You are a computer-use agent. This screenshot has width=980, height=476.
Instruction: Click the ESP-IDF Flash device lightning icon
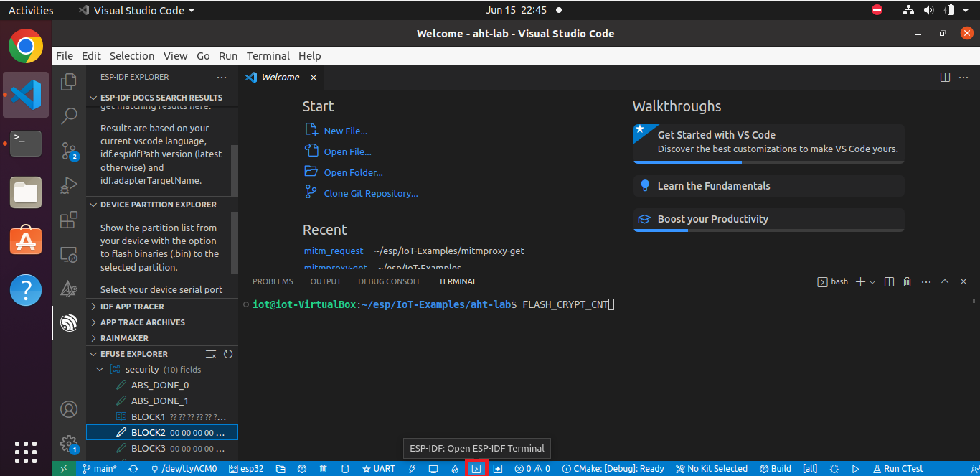click(412, 469)
